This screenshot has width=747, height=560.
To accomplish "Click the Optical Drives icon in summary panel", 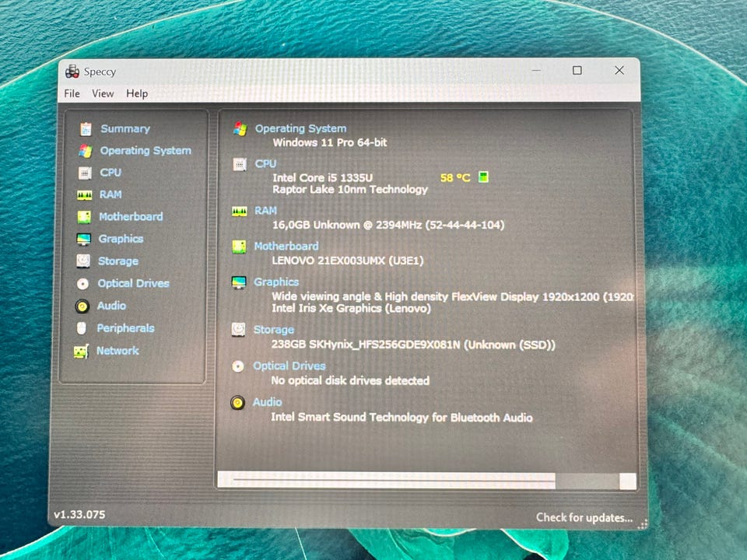I will click(x=238, y=366).
